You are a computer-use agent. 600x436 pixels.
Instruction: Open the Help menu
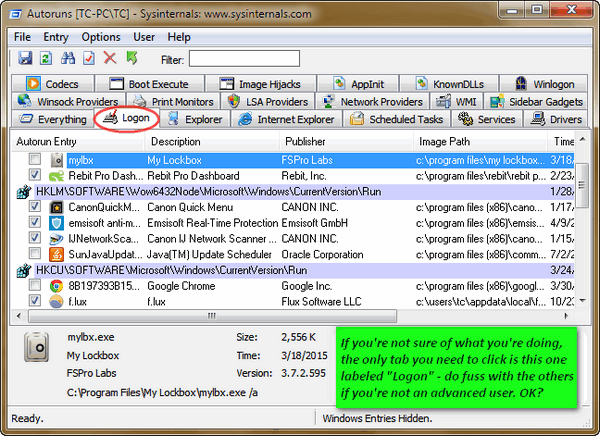179,37
